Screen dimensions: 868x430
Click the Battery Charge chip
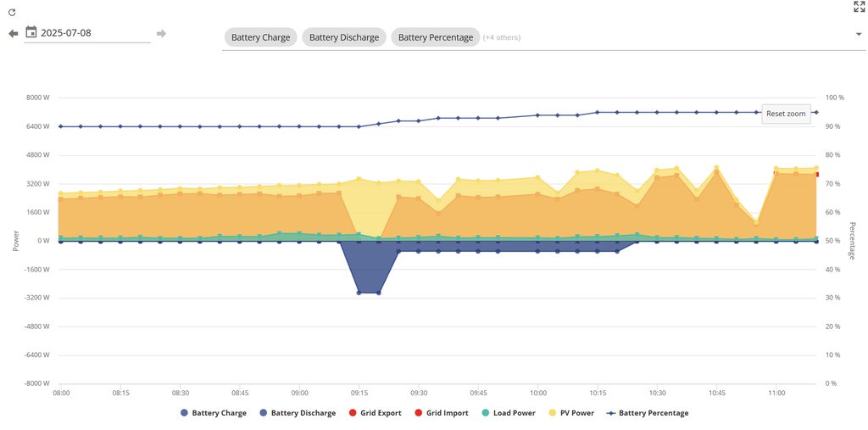[x=260, y=37]
